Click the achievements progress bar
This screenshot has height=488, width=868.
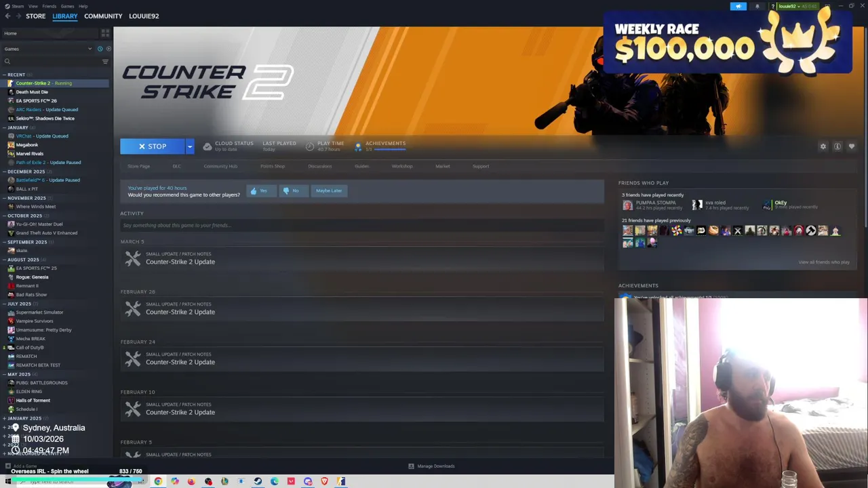tap(389, 149)
